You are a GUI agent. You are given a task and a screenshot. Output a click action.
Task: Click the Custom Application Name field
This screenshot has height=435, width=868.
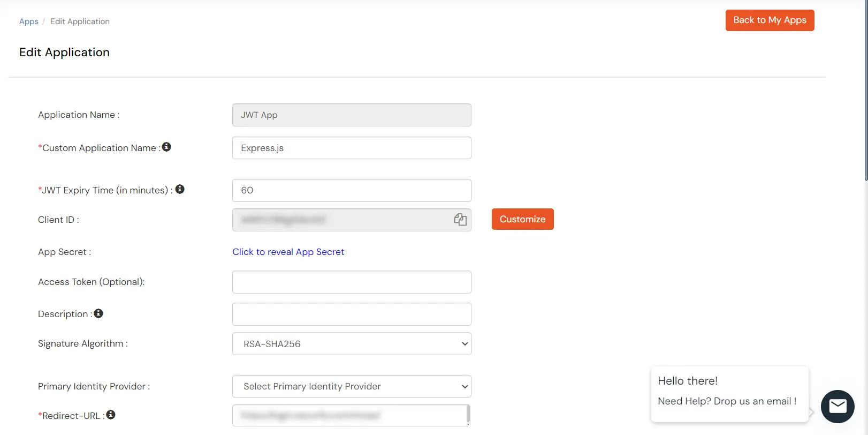click(352, 148)
